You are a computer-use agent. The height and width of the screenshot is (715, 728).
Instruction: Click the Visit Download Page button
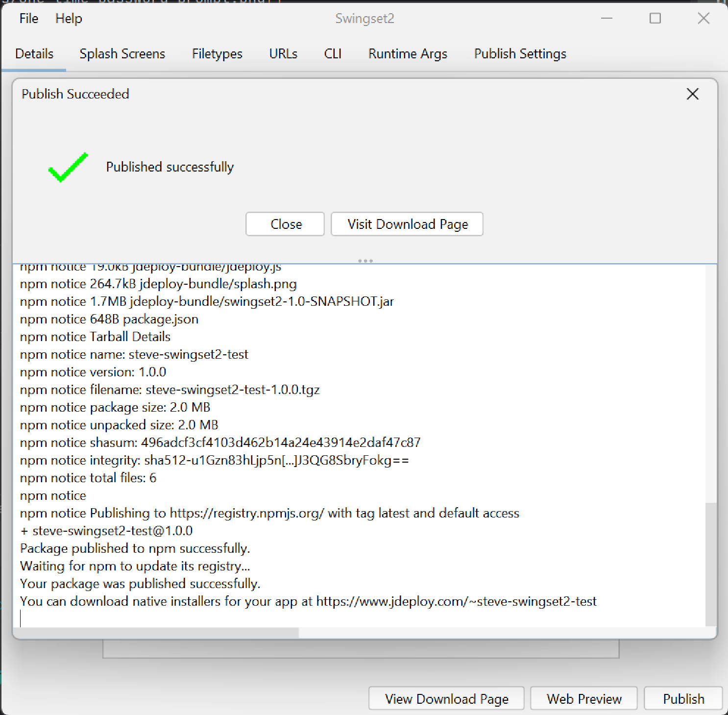(x=407, y=224)
